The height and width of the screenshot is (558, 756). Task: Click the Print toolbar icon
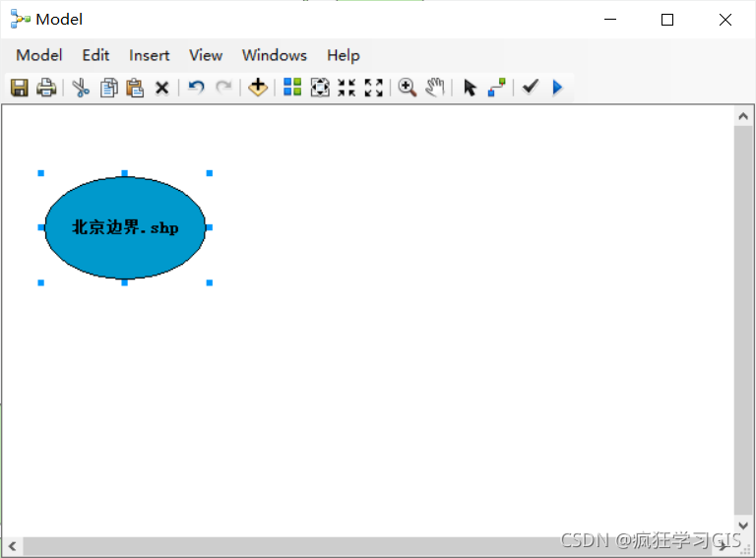click(x=46, y=88)
